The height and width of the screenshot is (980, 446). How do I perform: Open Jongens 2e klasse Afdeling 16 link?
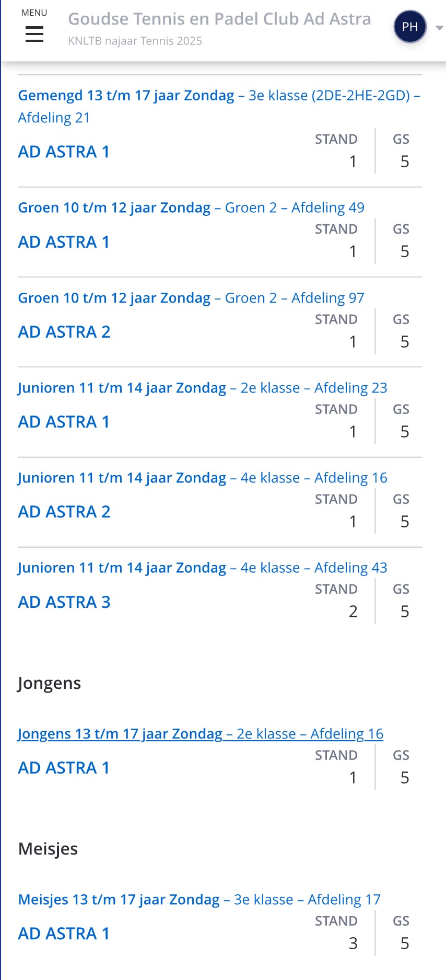(x=201, y=734)
